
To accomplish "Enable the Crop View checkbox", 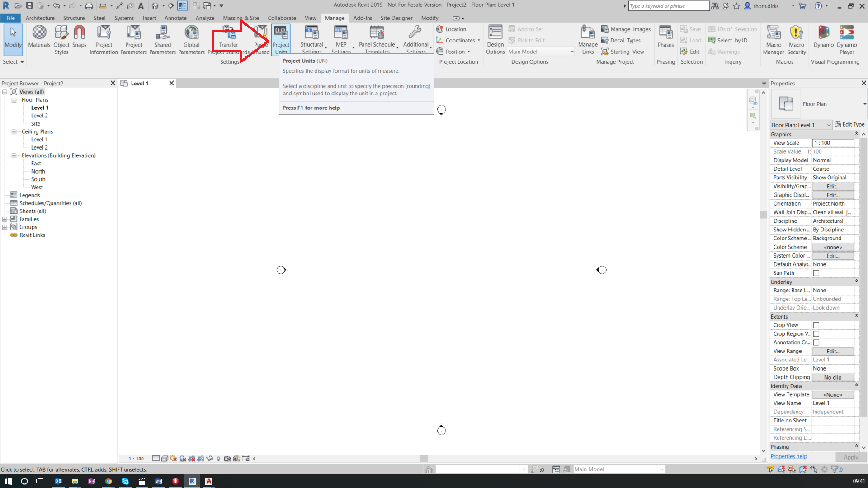I will pyautogui.click(x=816, y=325).
